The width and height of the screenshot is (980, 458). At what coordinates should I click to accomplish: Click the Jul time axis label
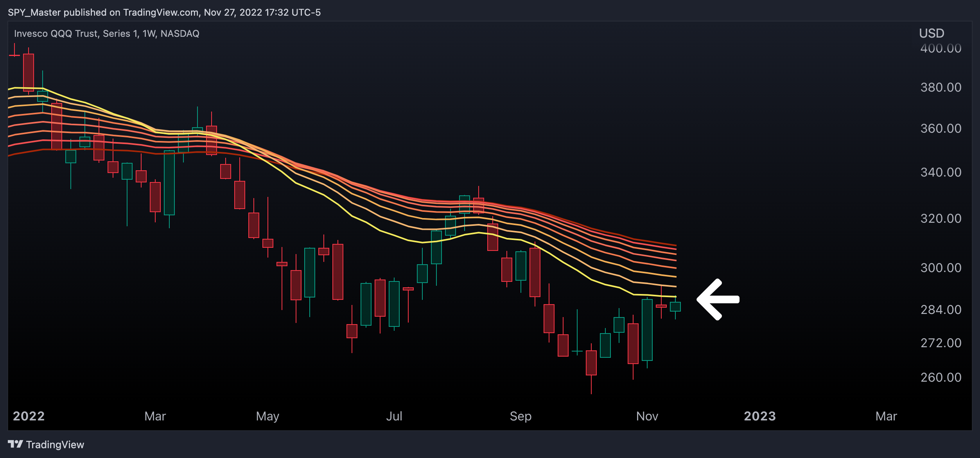394,416
